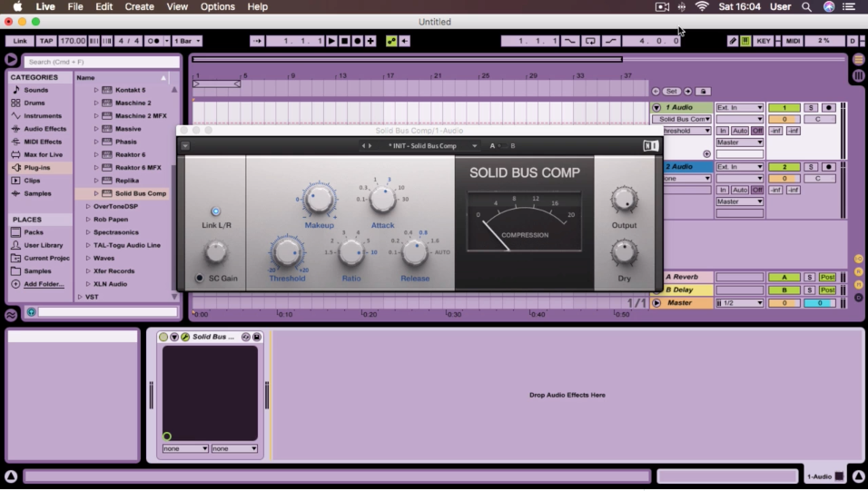Set 2 Audio monitoring to In
868x491 pixels.
click(x=723, y=190)
